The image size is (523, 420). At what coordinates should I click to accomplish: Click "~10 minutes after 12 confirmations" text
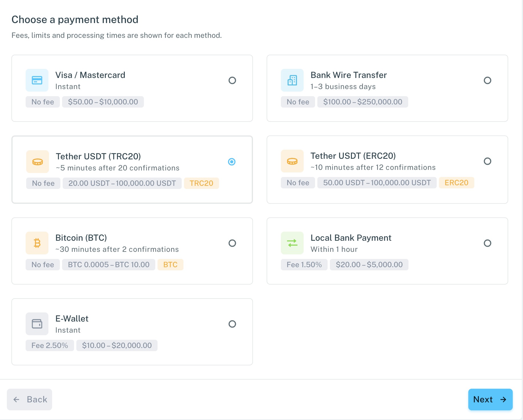[x=373, y=167]
